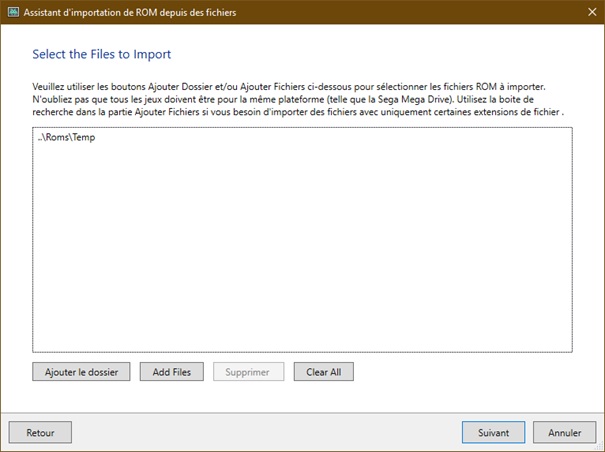Click the empty right side of the title bar
Image resolution: width=605 pixels, height=452 pixels.
point(450,13)
